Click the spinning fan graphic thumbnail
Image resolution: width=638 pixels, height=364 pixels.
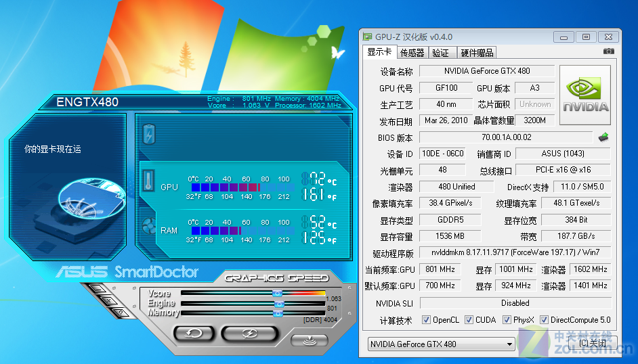[91, 198]
